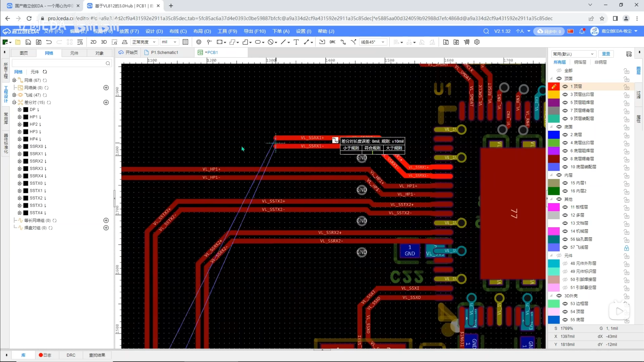Screen dimensions: 644x362
Task: Click the Undo arrow icon
Action: (49, 42)
